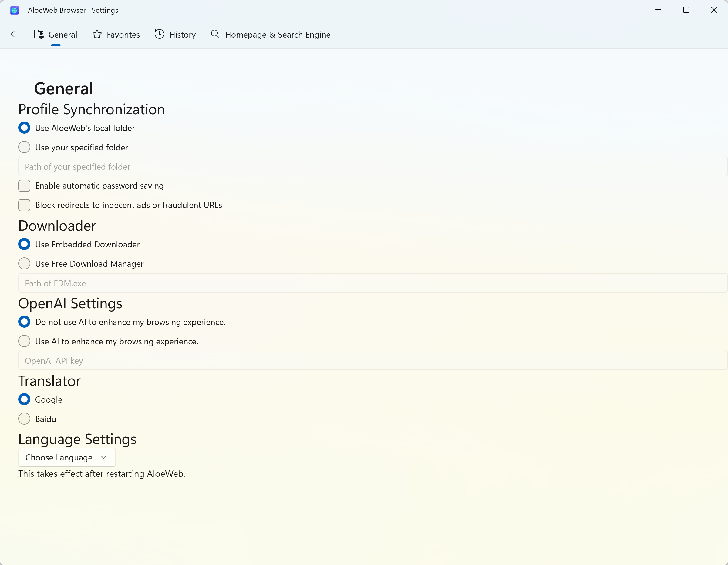Enable automatic password saving checkbox
Screen dimensions: 728x565
point(24,186)
